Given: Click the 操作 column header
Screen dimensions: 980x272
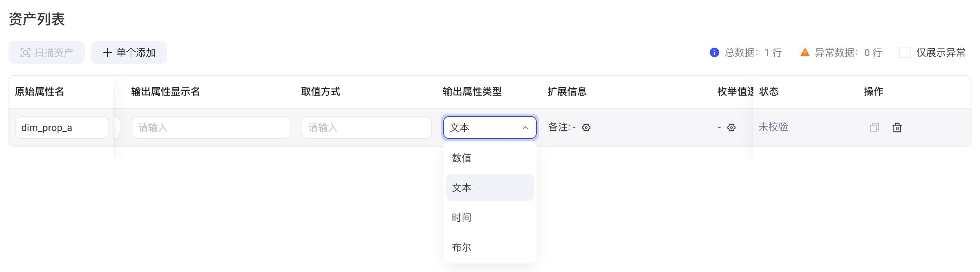Looking at the screenshot, I should tap(873, 91).
